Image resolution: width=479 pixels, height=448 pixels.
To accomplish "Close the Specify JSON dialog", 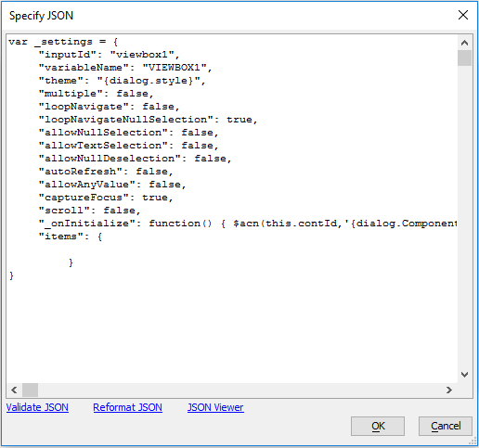I will 463,15.
